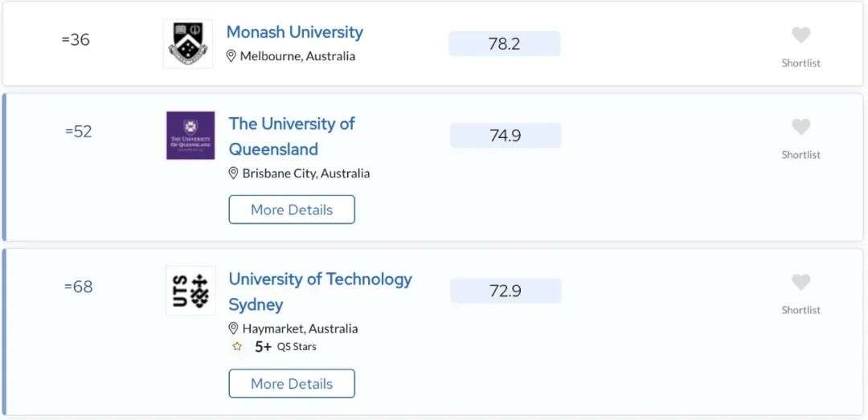Toggle heart for The University of Queensland

point(800,127)
